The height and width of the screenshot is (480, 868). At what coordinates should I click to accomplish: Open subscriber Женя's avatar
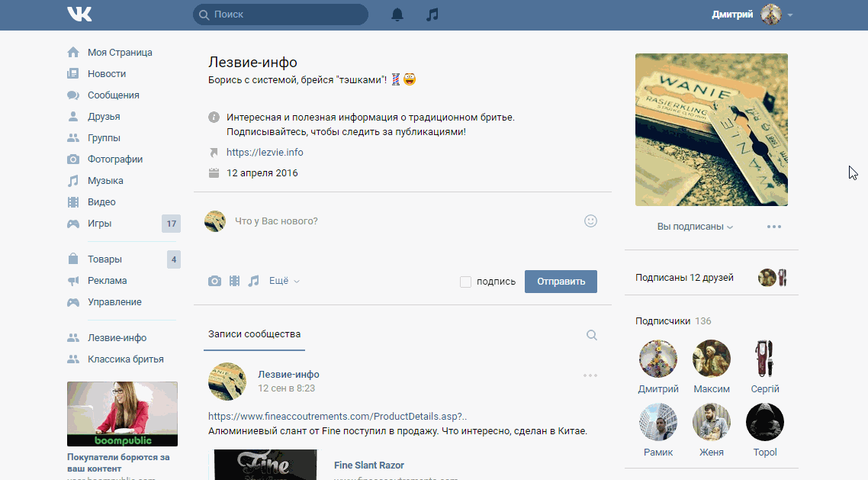(x=712, y=422)
